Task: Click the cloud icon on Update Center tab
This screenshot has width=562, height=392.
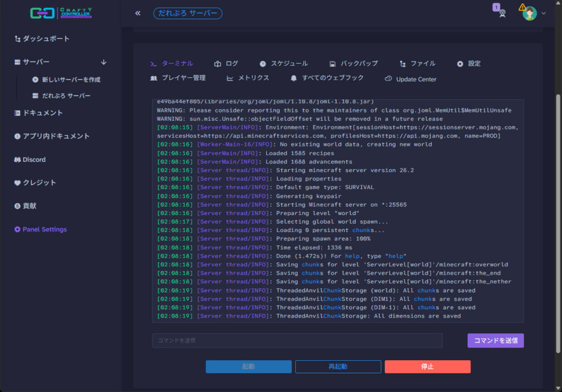Action: click(x=388, y=79)
